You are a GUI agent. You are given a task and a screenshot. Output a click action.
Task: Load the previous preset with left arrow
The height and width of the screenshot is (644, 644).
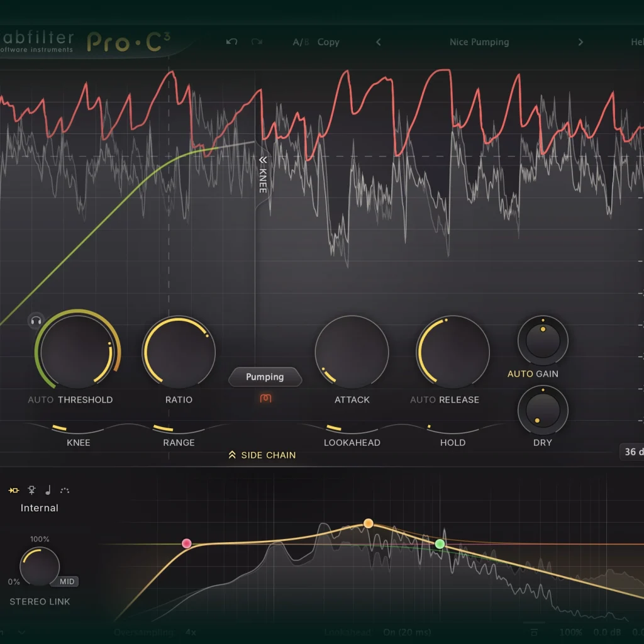[x=378, y=42]
